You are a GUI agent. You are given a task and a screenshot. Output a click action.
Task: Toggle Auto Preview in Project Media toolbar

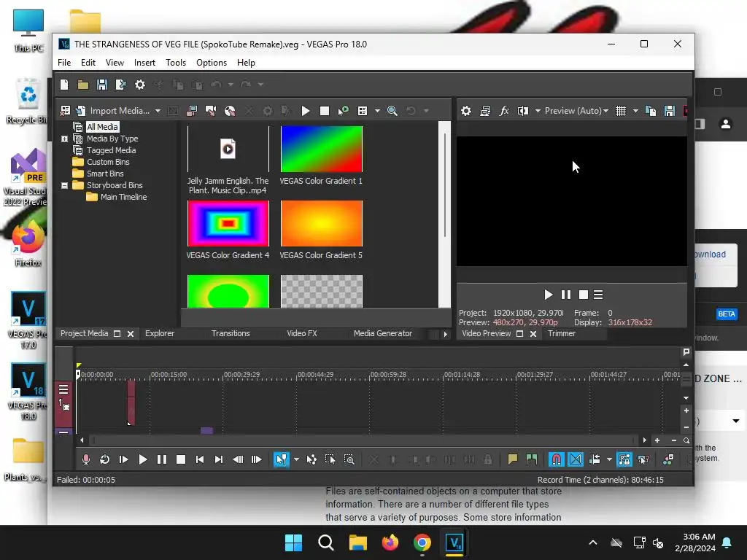click(x=343, y=111)
